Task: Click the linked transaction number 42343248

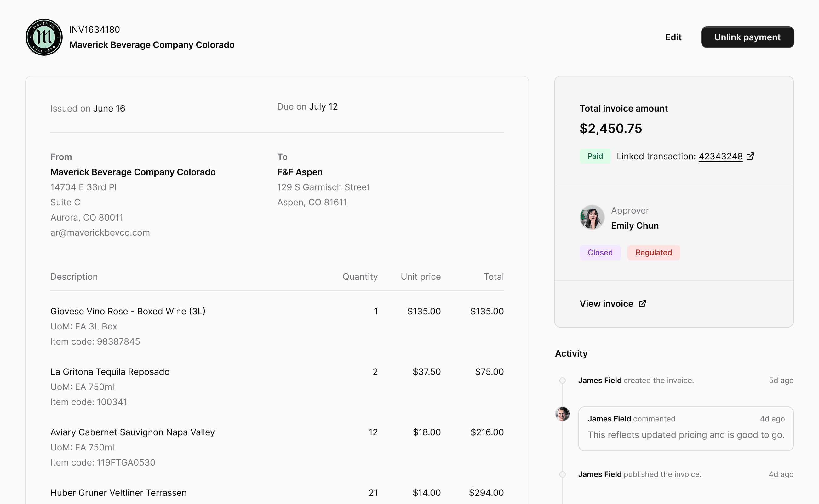Action: 721,156
